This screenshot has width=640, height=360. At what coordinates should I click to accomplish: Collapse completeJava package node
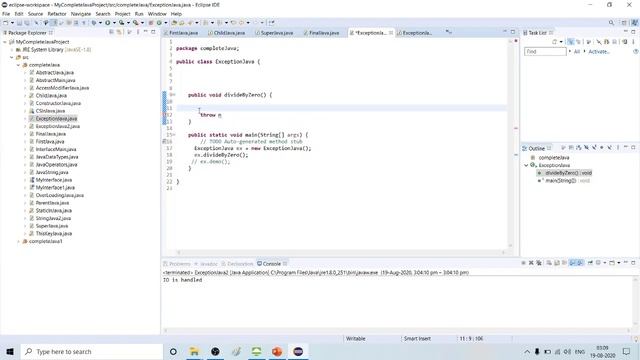click(x=18, y=65)
